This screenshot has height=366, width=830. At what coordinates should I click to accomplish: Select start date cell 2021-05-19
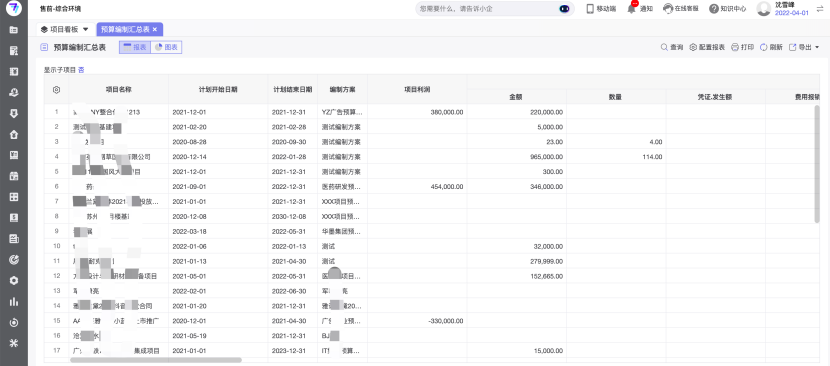(218, 336)
